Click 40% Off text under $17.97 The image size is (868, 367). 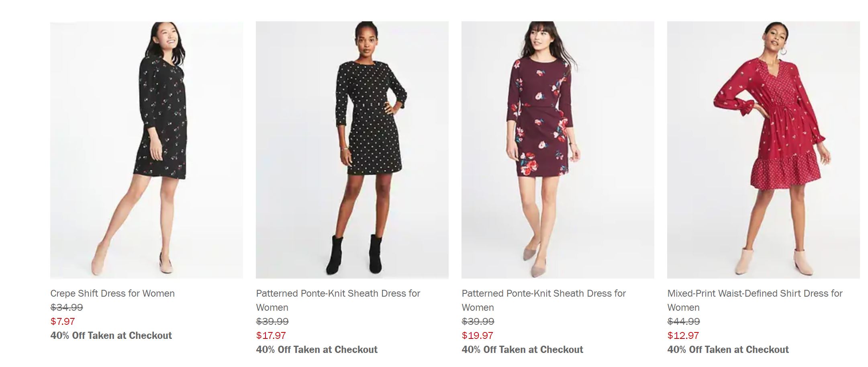click(x=317, y=350)
